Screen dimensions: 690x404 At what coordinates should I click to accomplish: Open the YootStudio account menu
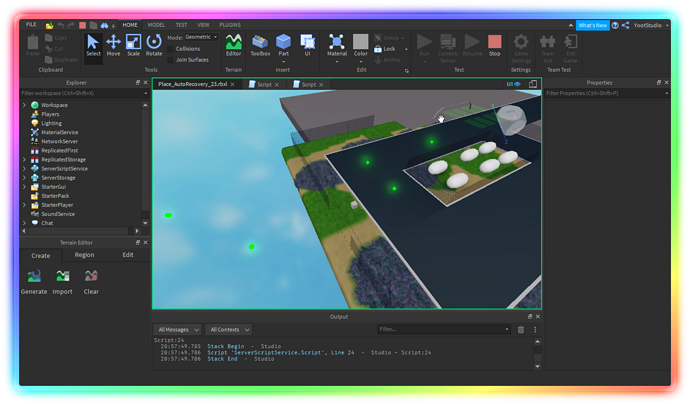pos(651,25)
